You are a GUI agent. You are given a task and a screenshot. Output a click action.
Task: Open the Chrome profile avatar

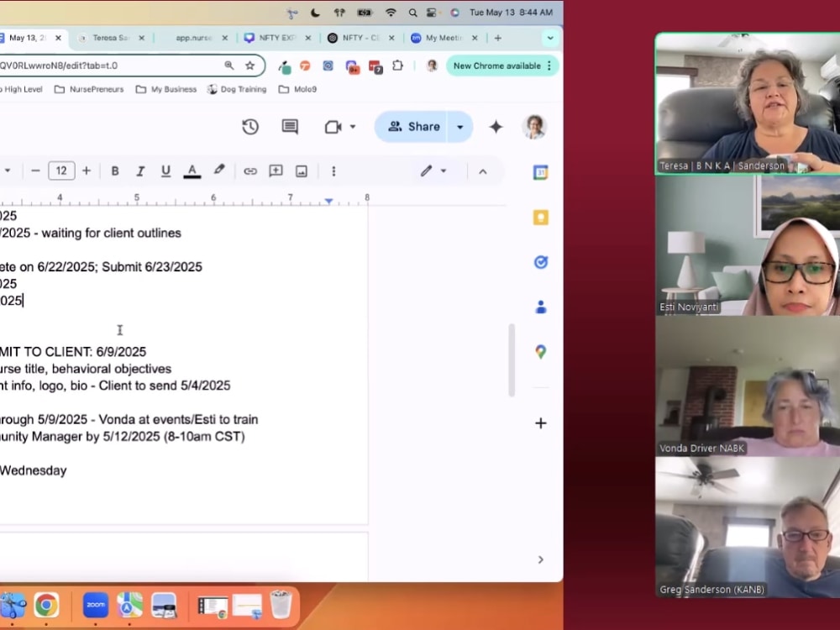(x=432, y=66)
